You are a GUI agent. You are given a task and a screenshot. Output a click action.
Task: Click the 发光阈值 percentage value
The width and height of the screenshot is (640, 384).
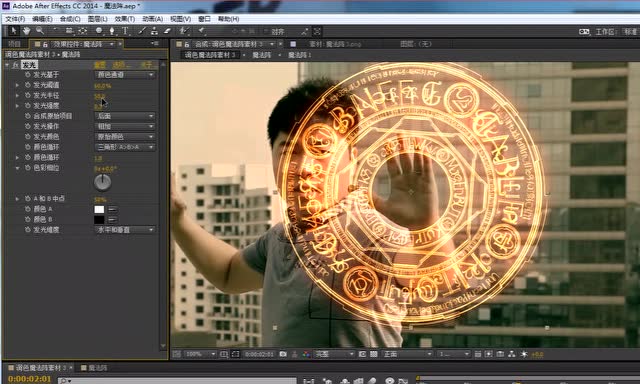click(x=102, y=86)
